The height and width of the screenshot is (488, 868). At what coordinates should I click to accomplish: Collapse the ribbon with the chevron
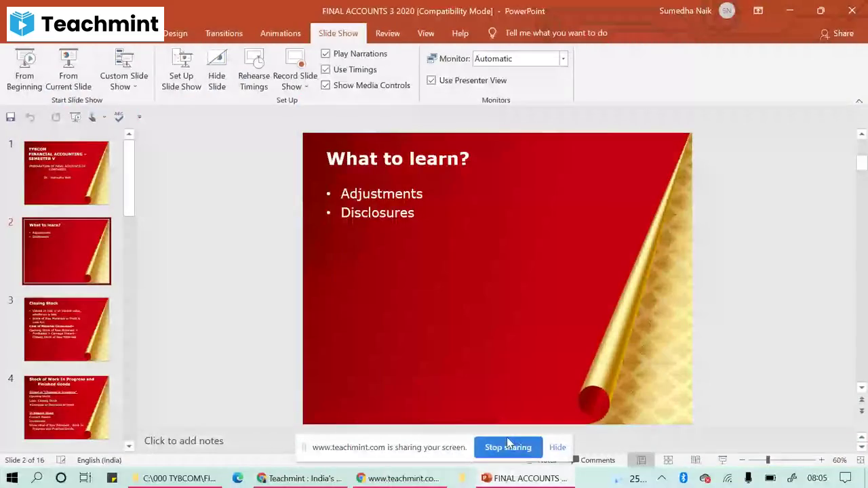859,101
